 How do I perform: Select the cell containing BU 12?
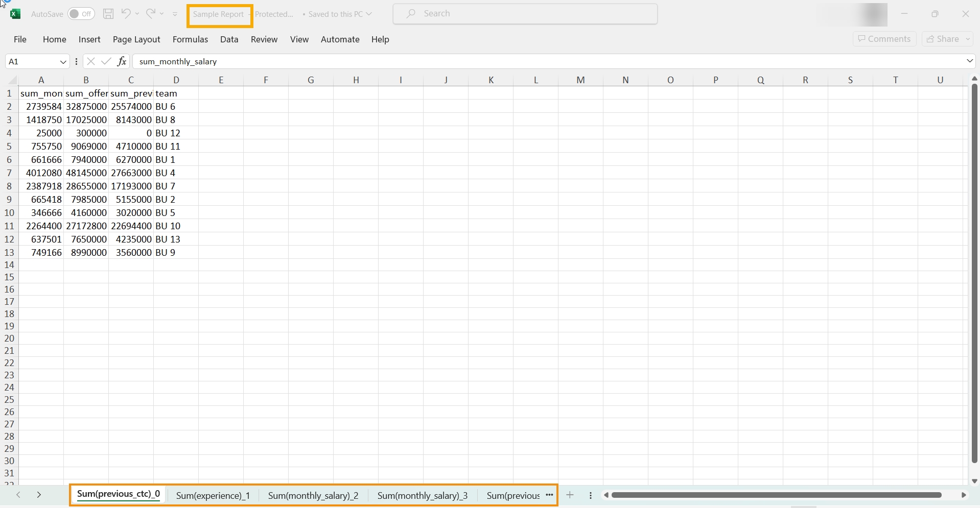coord(176,133)
